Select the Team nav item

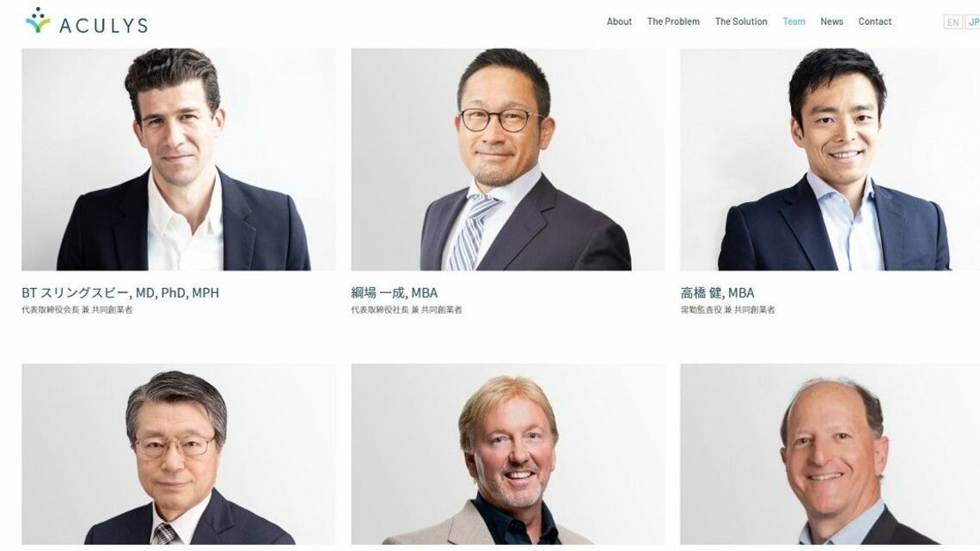pos(793,21)
